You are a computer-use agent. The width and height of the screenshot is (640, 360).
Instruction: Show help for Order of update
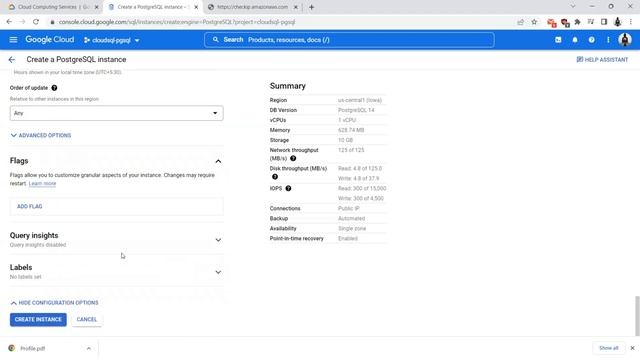[x=54, y=88]
